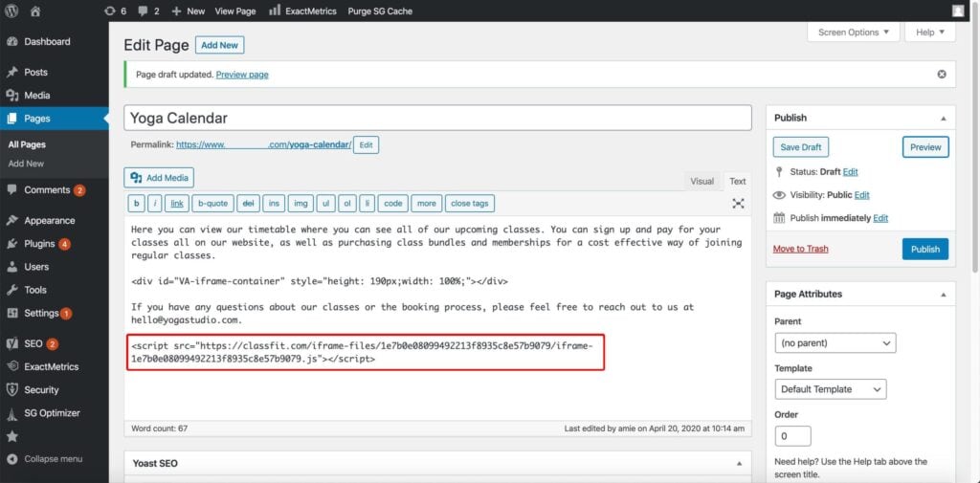Open the Template dropdown

pos(830,389)
